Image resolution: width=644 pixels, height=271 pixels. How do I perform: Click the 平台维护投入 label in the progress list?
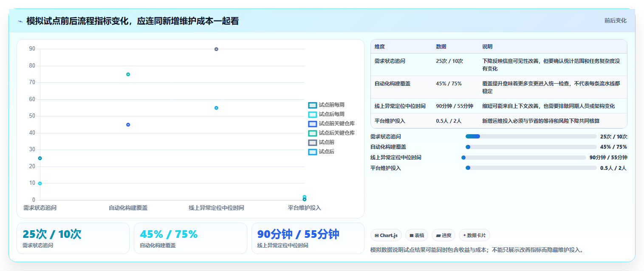[386, 168]
